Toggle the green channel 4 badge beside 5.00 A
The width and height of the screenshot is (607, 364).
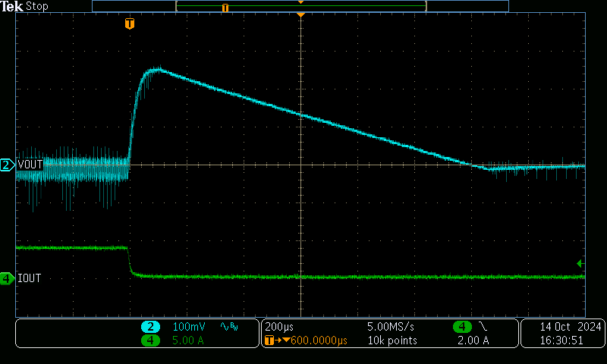tap(150, 340)
